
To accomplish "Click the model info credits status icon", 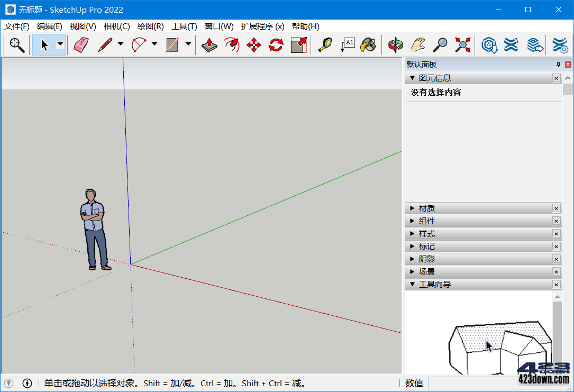I will 27,383.
